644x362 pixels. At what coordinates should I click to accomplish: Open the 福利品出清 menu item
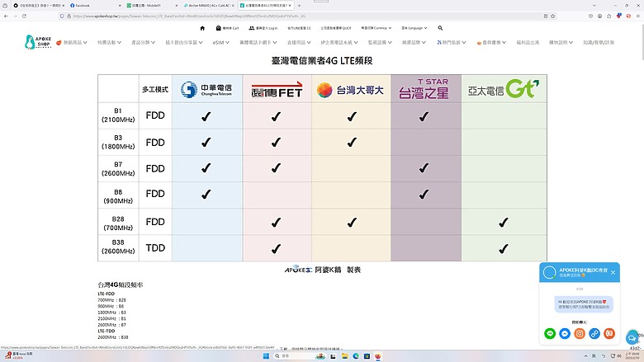pos(528,43)
